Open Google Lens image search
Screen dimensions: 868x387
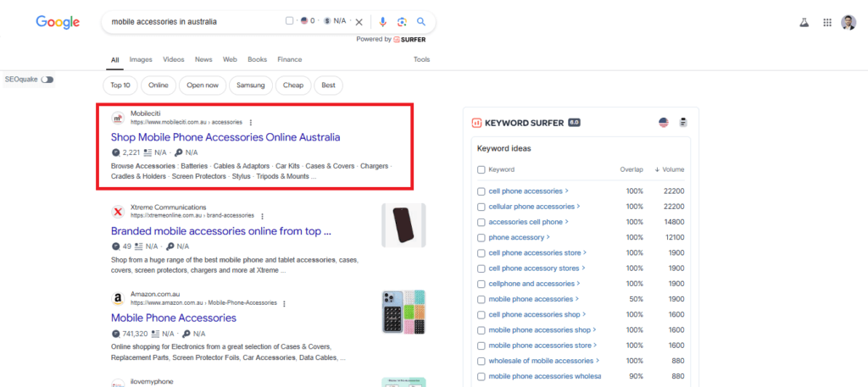click(402, 22)
